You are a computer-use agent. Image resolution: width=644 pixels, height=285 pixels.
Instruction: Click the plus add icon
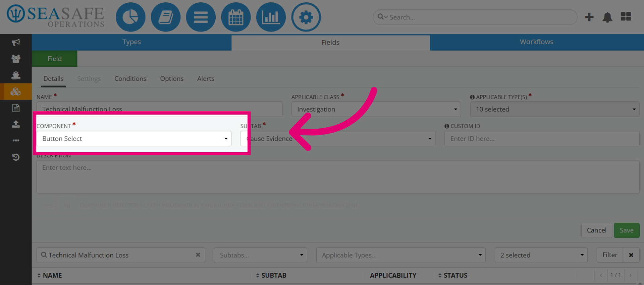pyautogui.click(x=589, y=17)
